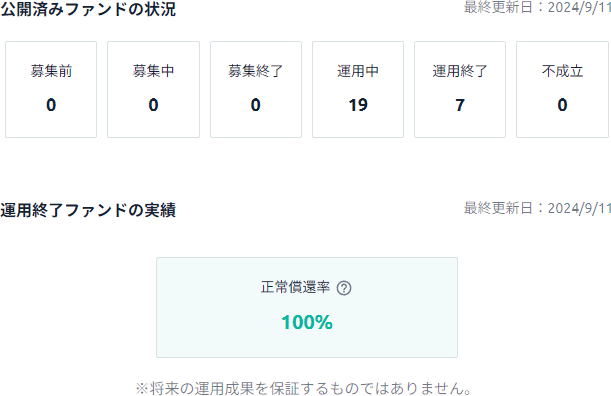Click the zero count under 募集終了

point(256,105)
